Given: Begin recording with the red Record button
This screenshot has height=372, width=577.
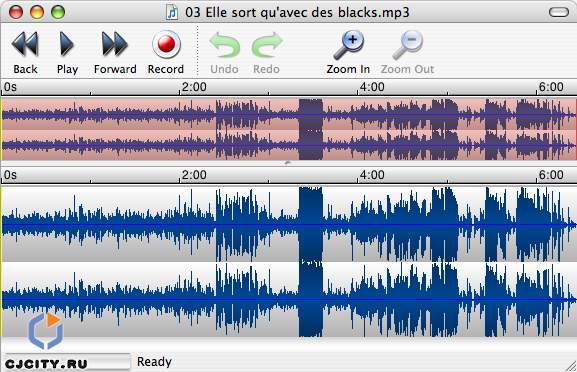Looking at the screenshot, I should 166,44.
